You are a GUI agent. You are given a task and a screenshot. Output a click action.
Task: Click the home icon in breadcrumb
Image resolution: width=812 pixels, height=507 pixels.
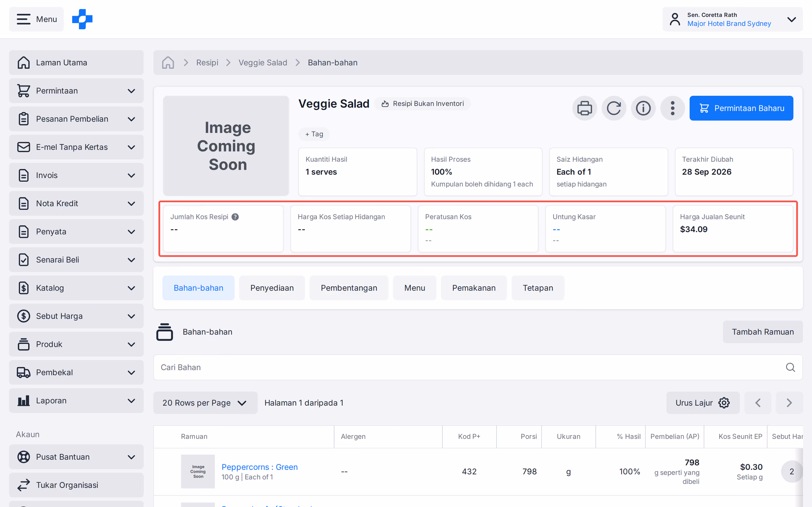pos(168,62)
